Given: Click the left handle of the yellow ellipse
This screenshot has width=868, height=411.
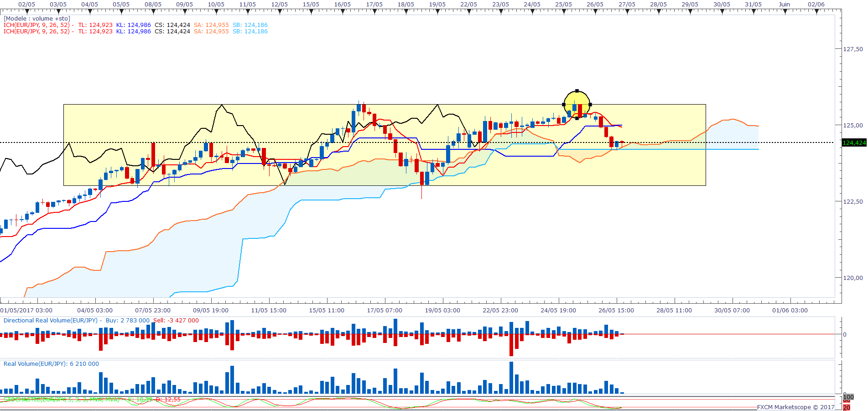Looking at the screenshot, I should pyautogui.click(x=564, y=105).
